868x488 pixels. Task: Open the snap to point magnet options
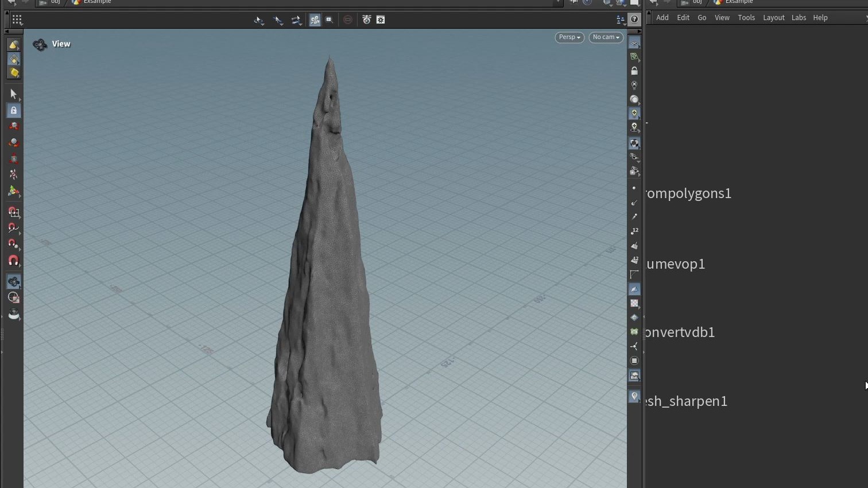(x=14, y=245)
